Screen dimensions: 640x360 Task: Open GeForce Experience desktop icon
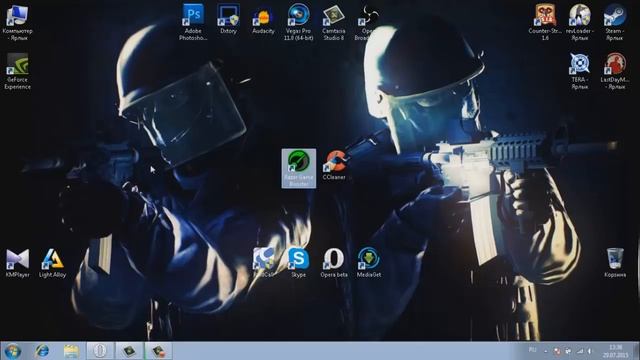(x=17, y=71)
